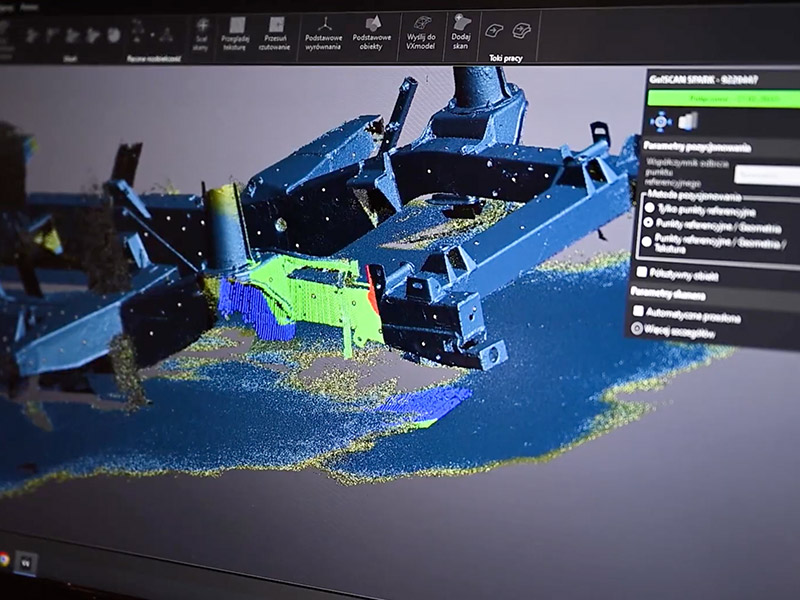
Task: Click the reference point coefficient input field
Action: 766,176
